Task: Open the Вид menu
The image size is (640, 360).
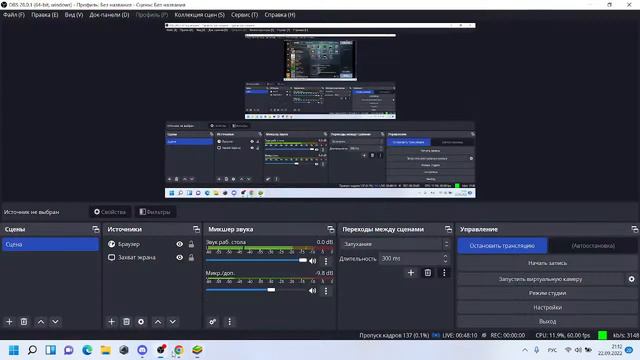Action: pyautogui.click(x=74, y=15)
